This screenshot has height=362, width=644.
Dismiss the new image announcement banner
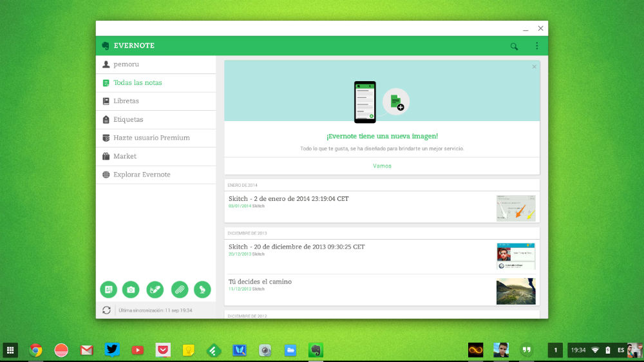pyautogui.click(x=534, y=67)
